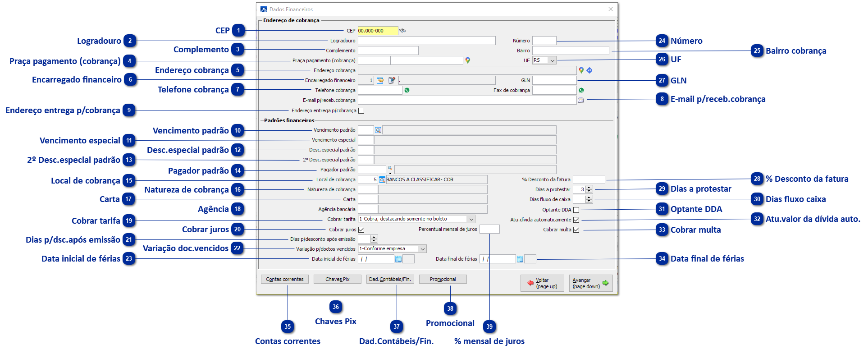Check the Endereço entrega p/cobrança checkbox
This screenshot has height=354, width=868.
tap(361, 110)
